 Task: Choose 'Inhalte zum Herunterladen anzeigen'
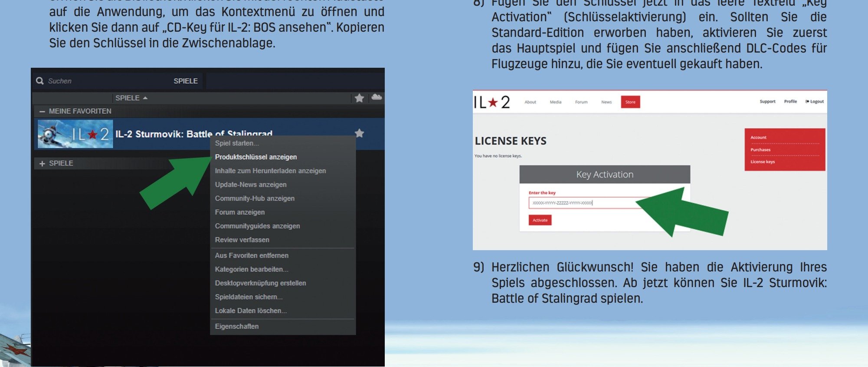(270, 171)
